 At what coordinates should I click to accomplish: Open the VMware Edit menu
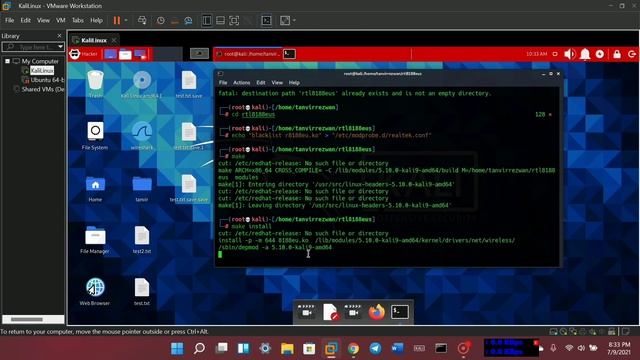(25, 20)
